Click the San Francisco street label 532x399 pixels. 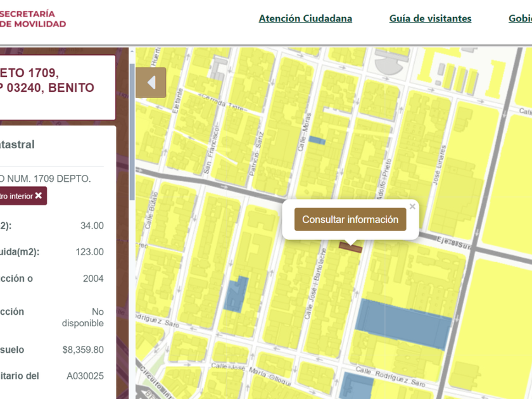pyautogui.click(x=212, y=149)
